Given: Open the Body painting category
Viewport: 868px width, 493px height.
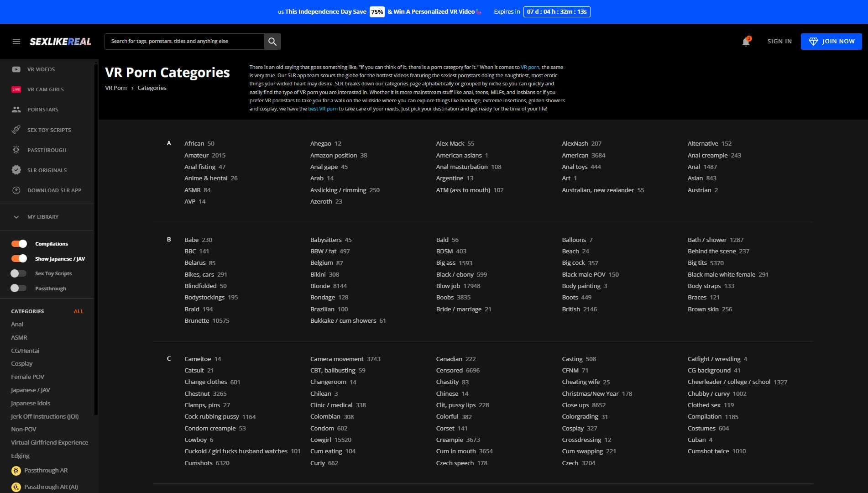Looking at the screenshot, I should [585, 286].
